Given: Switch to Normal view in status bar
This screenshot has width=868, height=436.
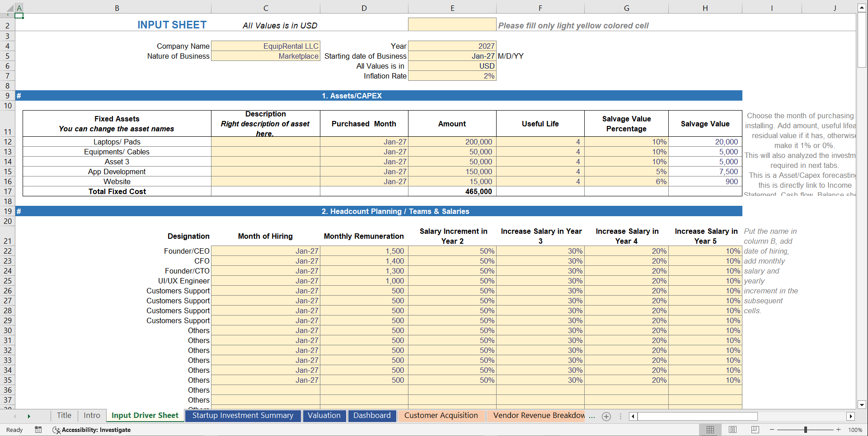Looking at the screenshot, I should 710,430.
